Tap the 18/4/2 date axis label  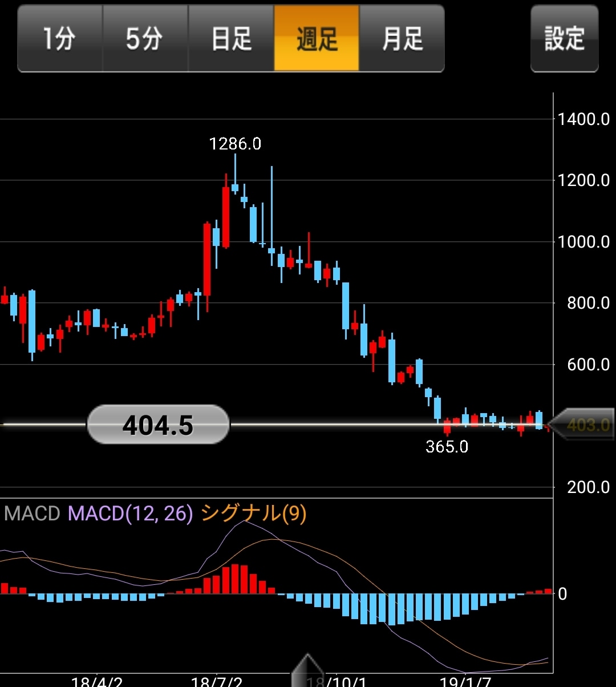[96, 681]
